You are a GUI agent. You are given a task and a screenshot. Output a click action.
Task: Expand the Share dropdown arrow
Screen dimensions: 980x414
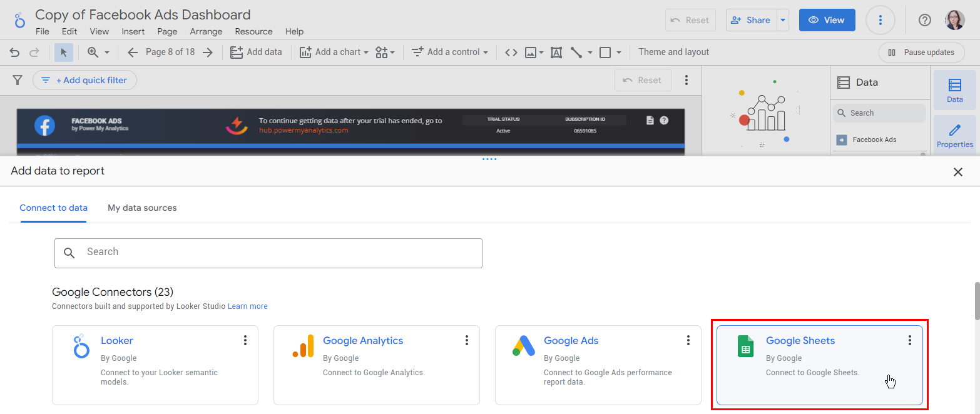pos(783,20)
